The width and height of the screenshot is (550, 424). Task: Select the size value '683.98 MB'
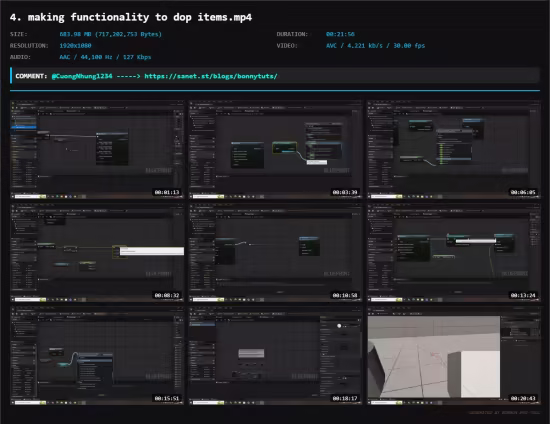[75, 34]
